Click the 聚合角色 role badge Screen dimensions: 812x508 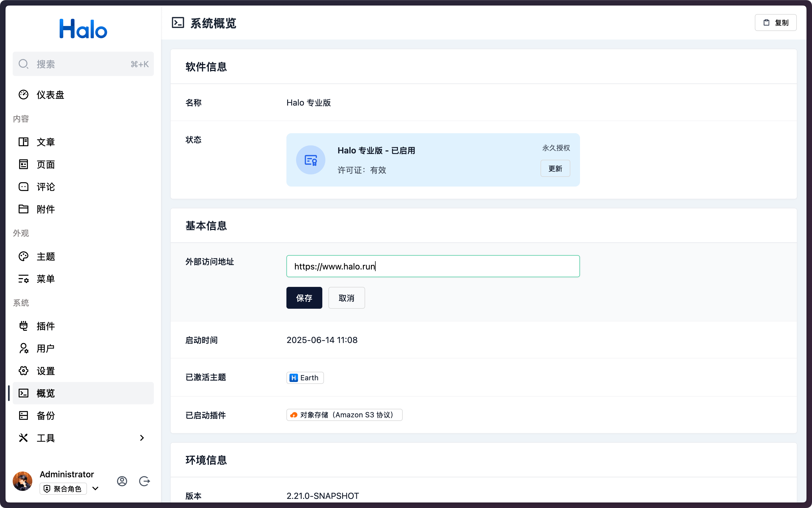click(63, 488)
